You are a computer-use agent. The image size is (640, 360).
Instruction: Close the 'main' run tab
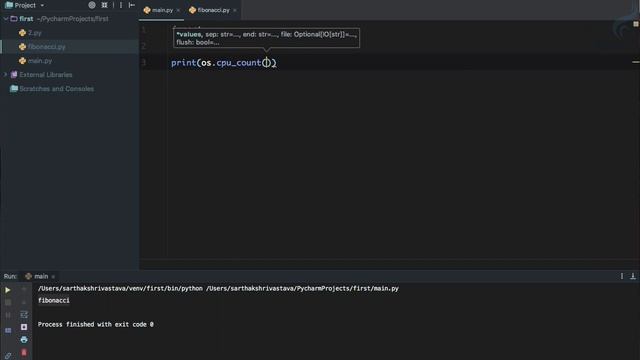pyautogui.click(x=53, y=277)
